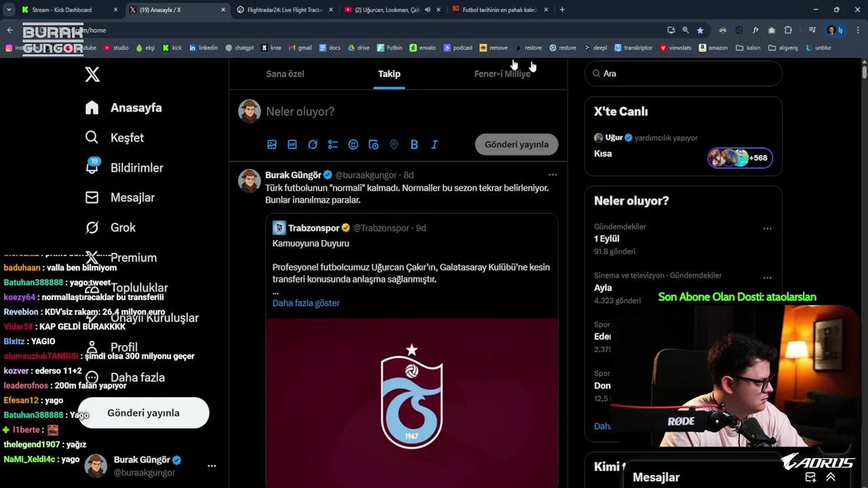The width and height of the screenshot is (868, 488).
Task: Click the gray Gönderi yayınla composer button
Action: (x=517, y=144)
